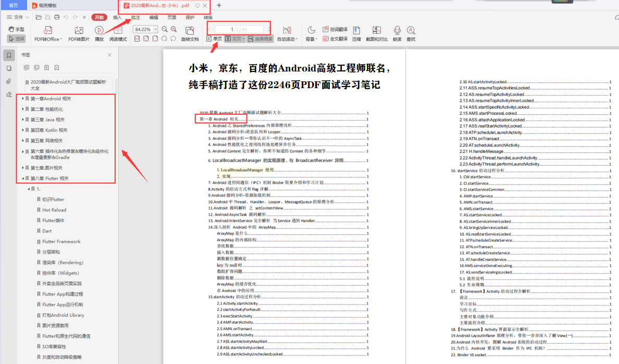
Task: Expand all bookmarks icon in panel
Action: point(27,68)
